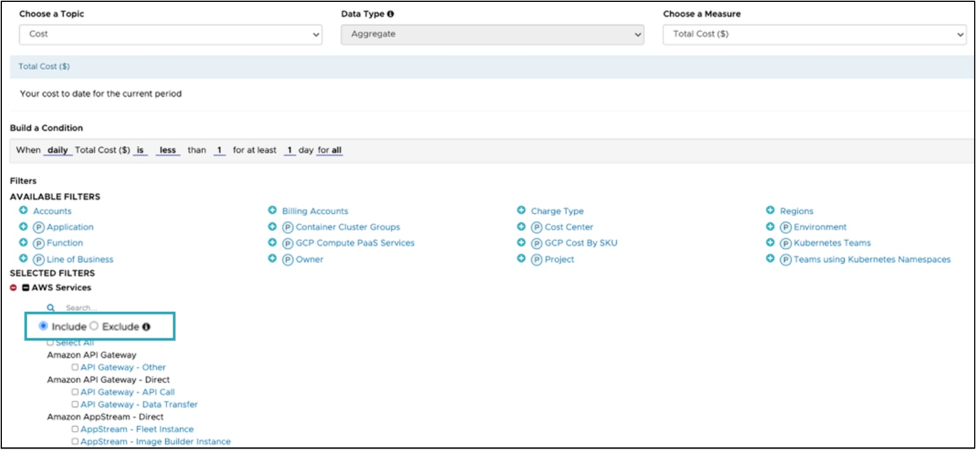Open the Choose a Topic dropdown
This screenshot has width=980, height=450.
(x=171, y=34)
